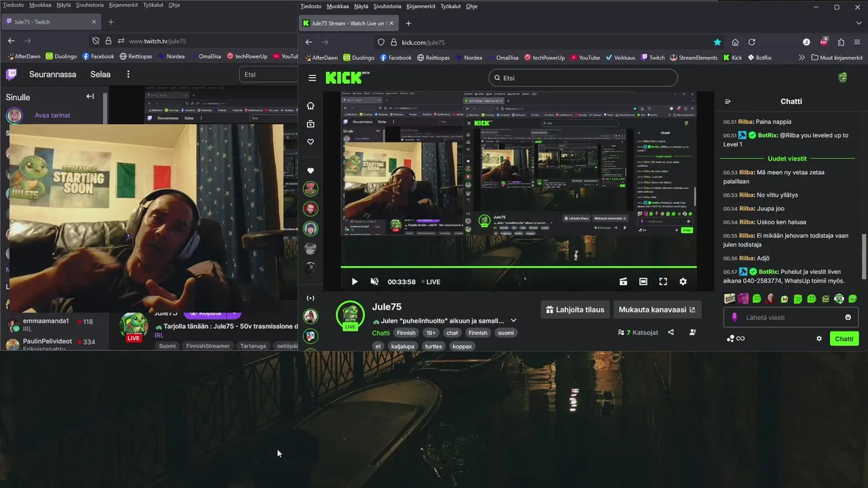Open Muut kirjanmerkit folder
Screen dimensions: 868x488
coord(837,58)
